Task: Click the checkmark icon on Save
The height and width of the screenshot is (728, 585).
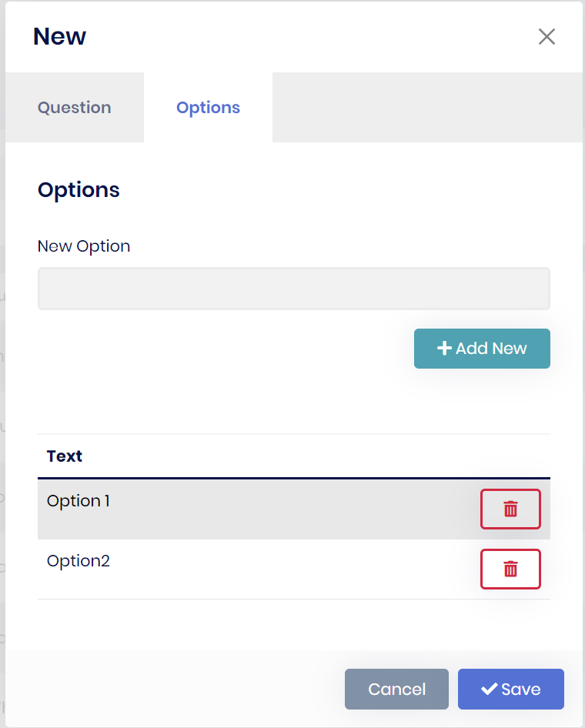Action: (489, 689)
